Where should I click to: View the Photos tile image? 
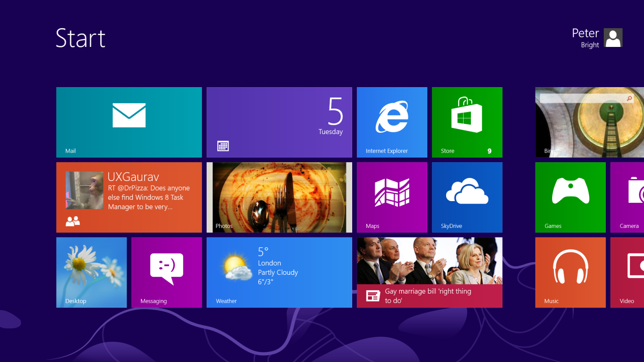pyautogui.click(x=279, y=197)
